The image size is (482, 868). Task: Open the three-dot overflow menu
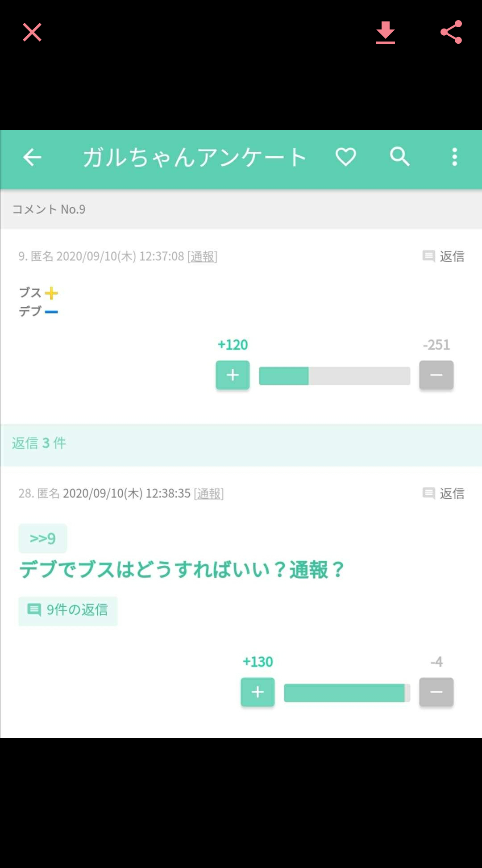coord(455,157)
